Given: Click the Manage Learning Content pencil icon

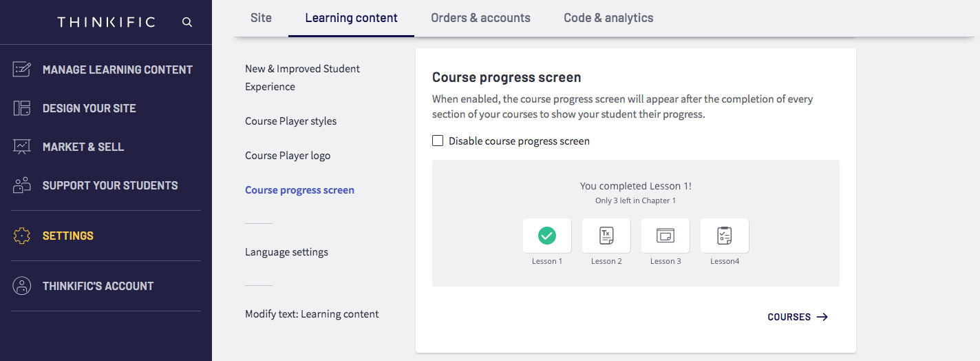Looking at the screenshot, I should pyautogui.click(x=22, y=70).
